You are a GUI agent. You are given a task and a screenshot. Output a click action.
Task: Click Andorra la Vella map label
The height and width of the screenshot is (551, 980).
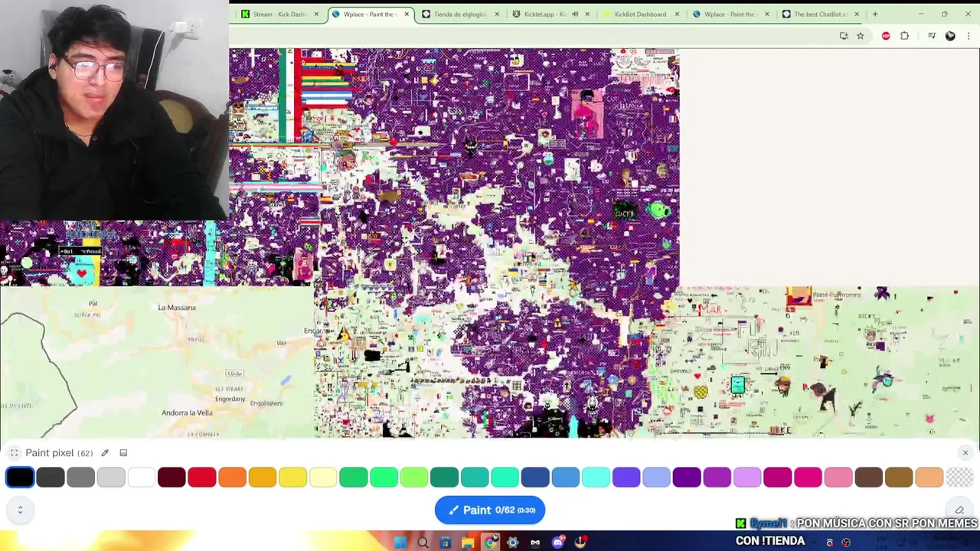[x=187, y=413]
